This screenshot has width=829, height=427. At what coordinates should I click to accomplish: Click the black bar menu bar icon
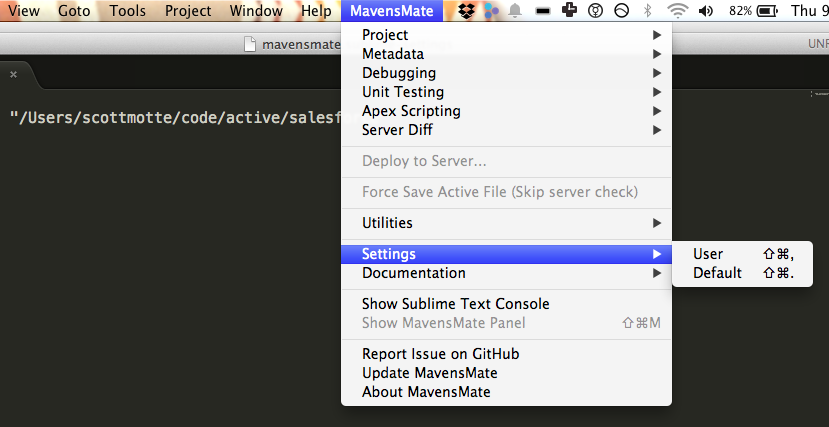(x=542, y=11)
